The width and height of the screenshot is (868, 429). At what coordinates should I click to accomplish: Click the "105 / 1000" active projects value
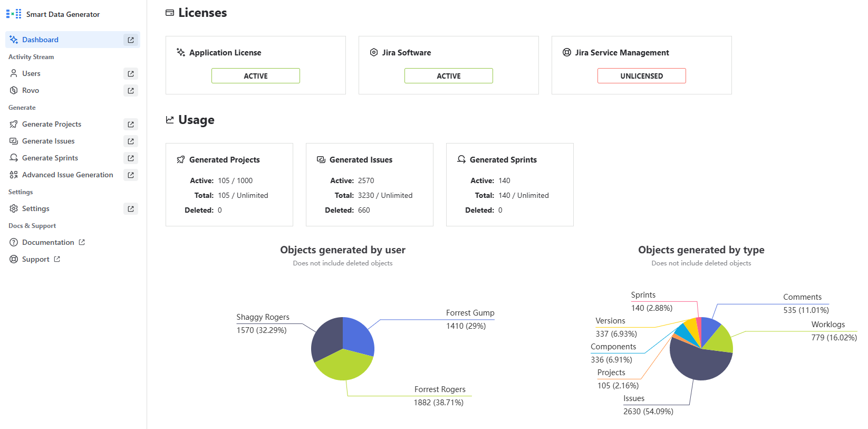235,180
